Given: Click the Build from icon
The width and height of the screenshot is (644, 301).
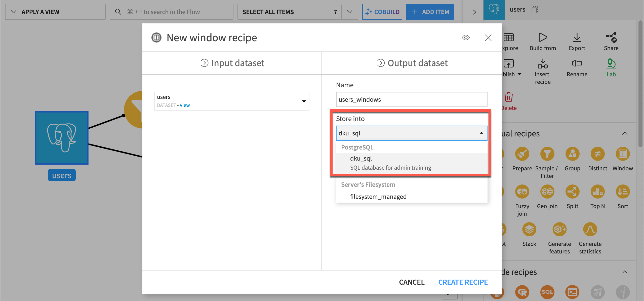Looking at the screenshot, I should point(543,37).
